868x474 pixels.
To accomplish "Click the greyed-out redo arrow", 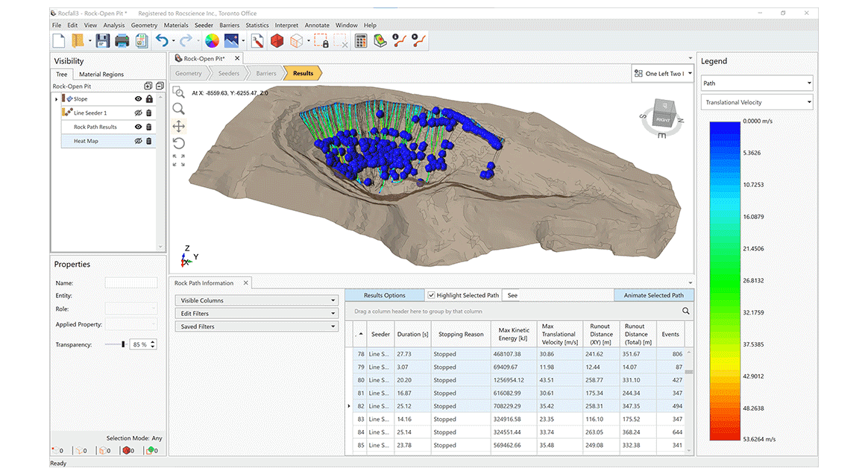I will tap(186, 41).
